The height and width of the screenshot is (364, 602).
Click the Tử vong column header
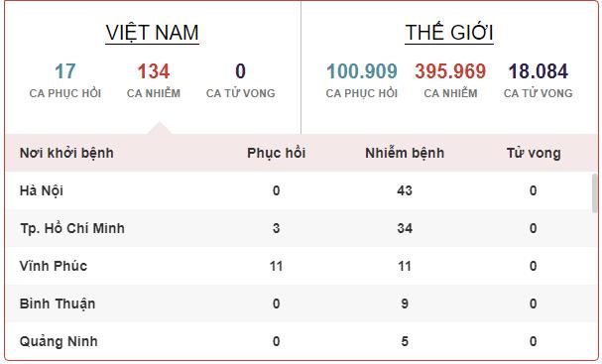pos(534,153)
